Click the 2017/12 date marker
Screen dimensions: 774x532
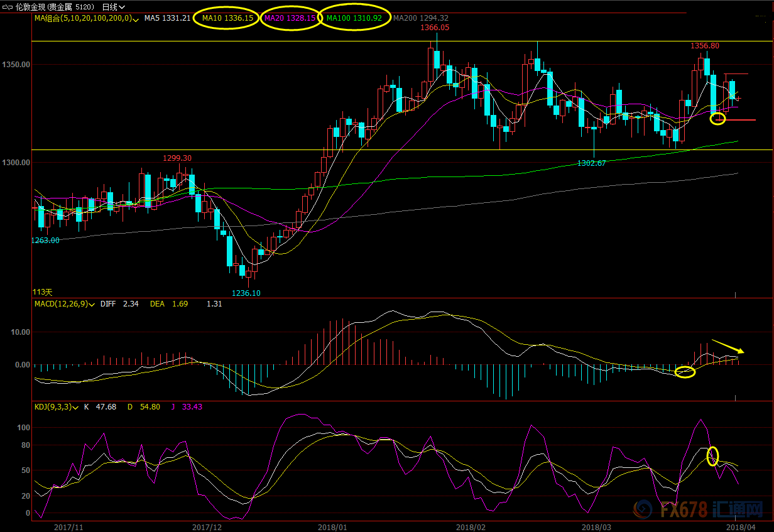click(x=207, y=527)
